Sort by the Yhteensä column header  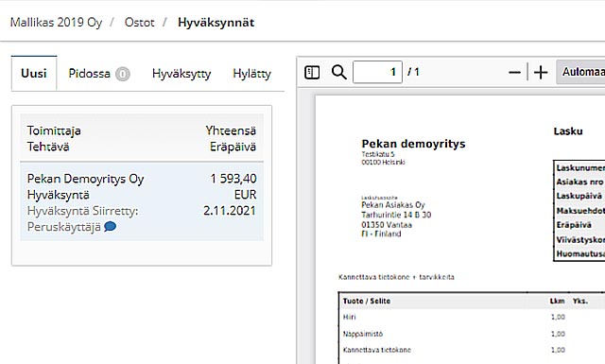pos(231,130)
